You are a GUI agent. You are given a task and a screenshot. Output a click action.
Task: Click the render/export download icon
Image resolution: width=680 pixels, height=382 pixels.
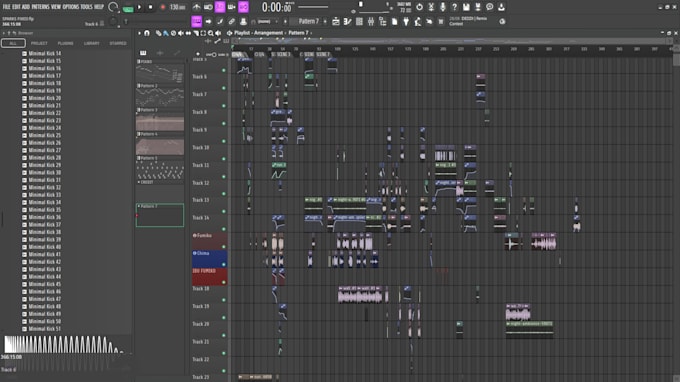pos(501,7)
